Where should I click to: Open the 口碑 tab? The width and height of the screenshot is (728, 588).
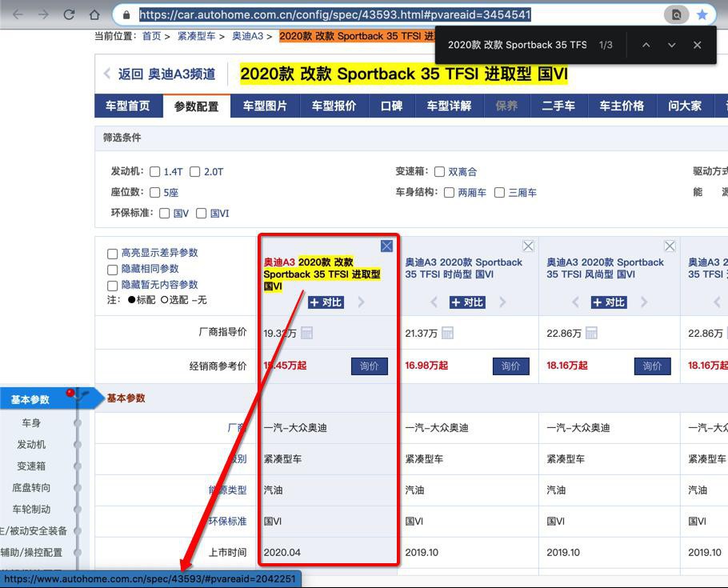pos(392,106)
